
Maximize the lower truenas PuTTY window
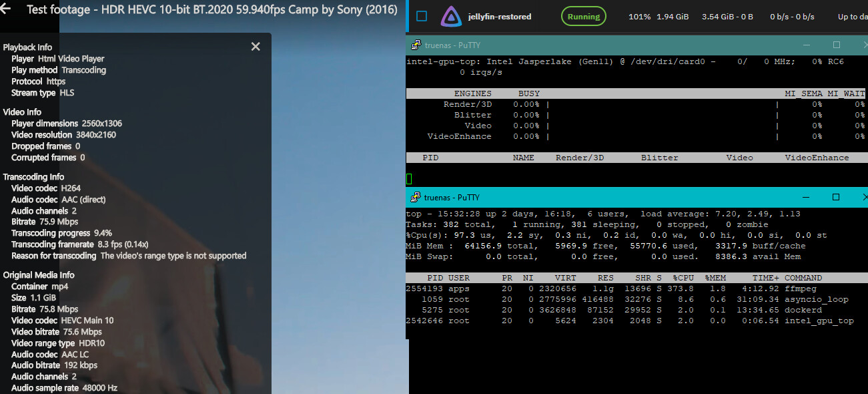[x=836, y=197]
